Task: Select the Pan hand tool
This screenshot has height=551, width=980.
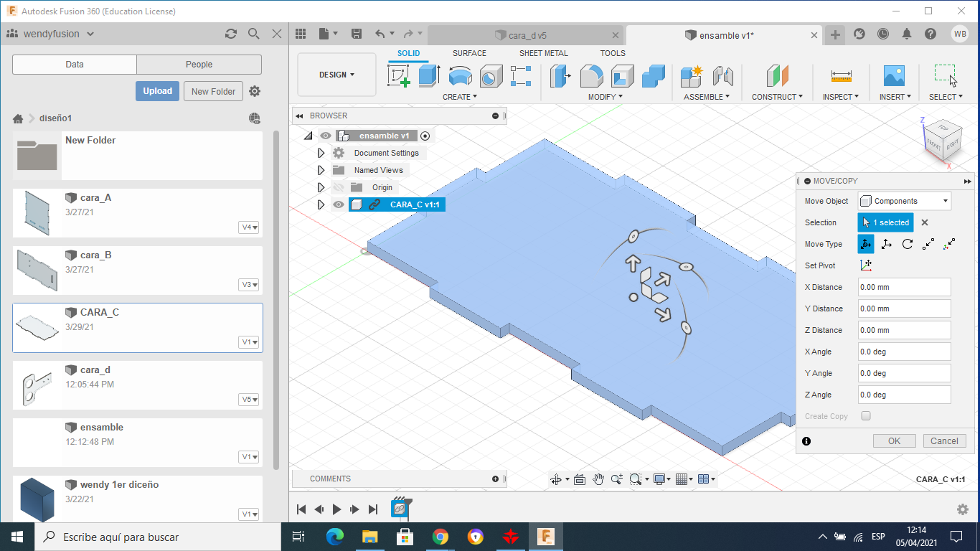Action: 598,479
